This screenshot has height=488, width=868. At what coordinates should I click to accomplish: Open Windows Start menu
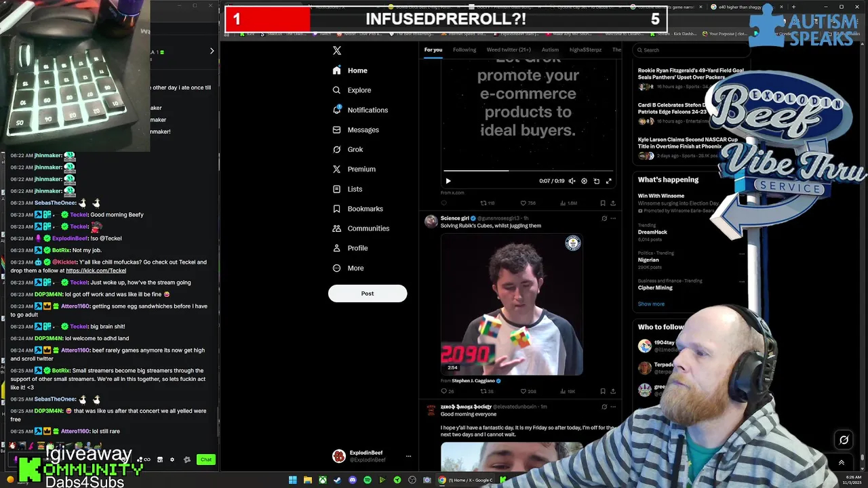pyautogui.click(x=293, y=480)
